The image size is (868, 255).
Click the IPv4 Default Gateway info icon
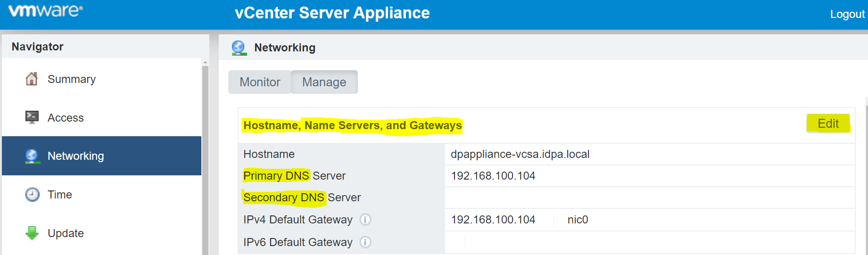point(365,220)
